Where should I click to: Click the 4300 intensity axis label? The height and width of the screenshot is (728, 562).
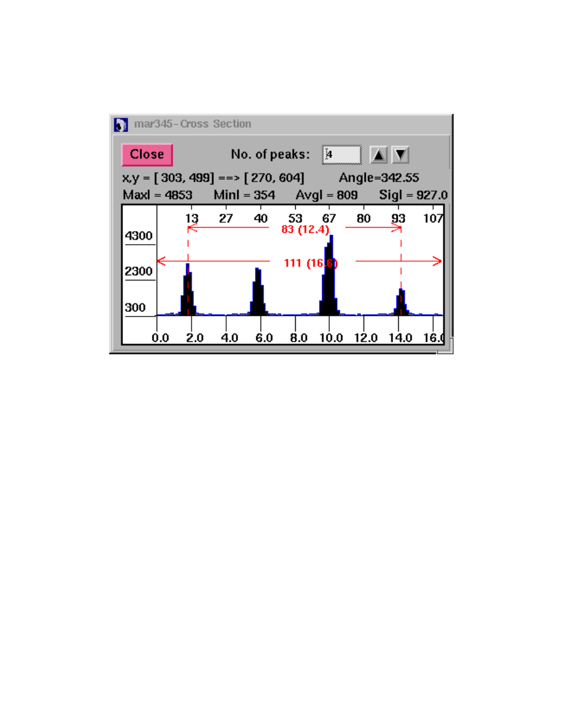click(138, 236)
